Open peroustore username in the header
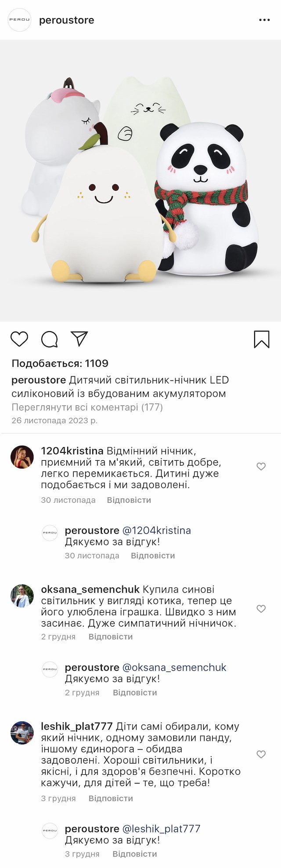Screen dimensions: 281x868 point(67,20)
